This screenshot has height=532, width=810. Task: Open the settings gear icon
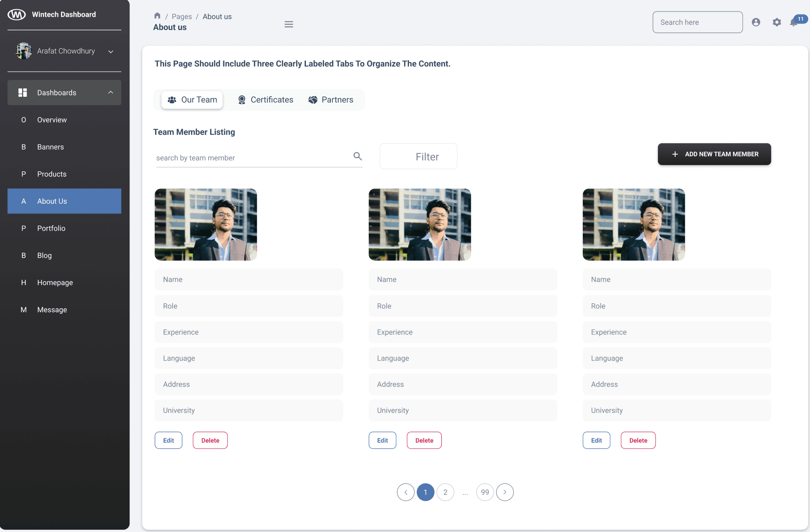pos(777,22)
